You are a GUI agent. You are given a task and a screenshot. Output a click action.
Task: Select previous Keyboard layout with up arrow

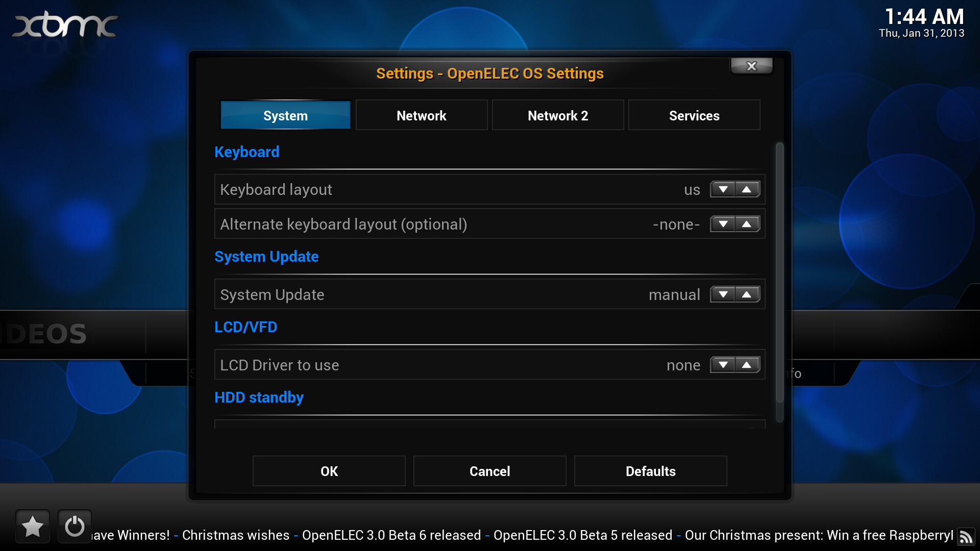click(747, 189)
